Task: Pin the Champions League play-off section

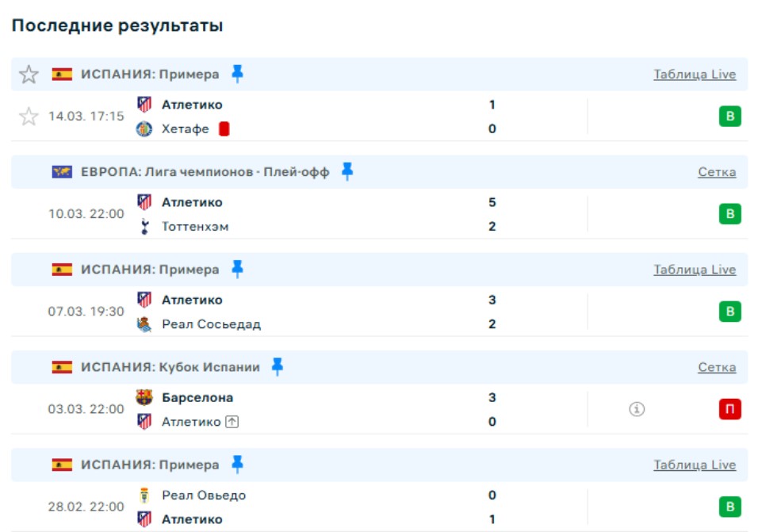Action: 346,171
